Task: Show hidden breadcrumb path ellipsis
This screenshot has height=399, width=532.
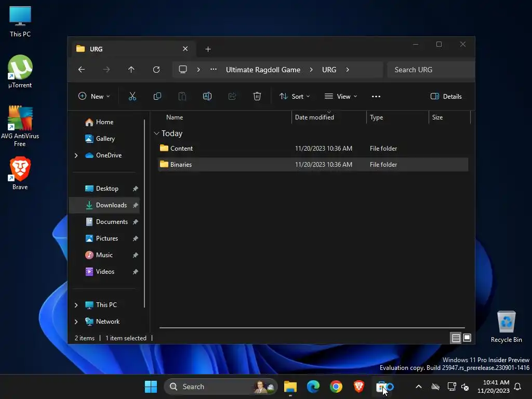Action: (x=214, y=69)
